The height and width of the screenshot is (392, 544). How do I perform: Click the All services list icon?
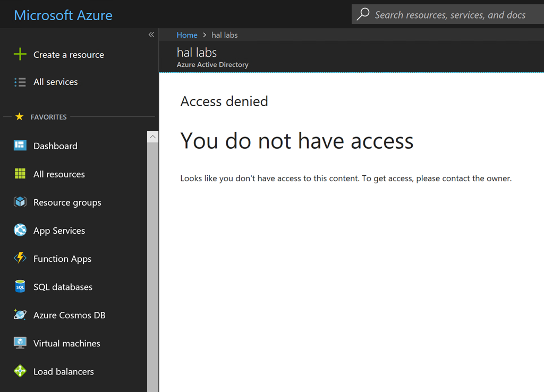pyautogui.click(x=20, y=82)
